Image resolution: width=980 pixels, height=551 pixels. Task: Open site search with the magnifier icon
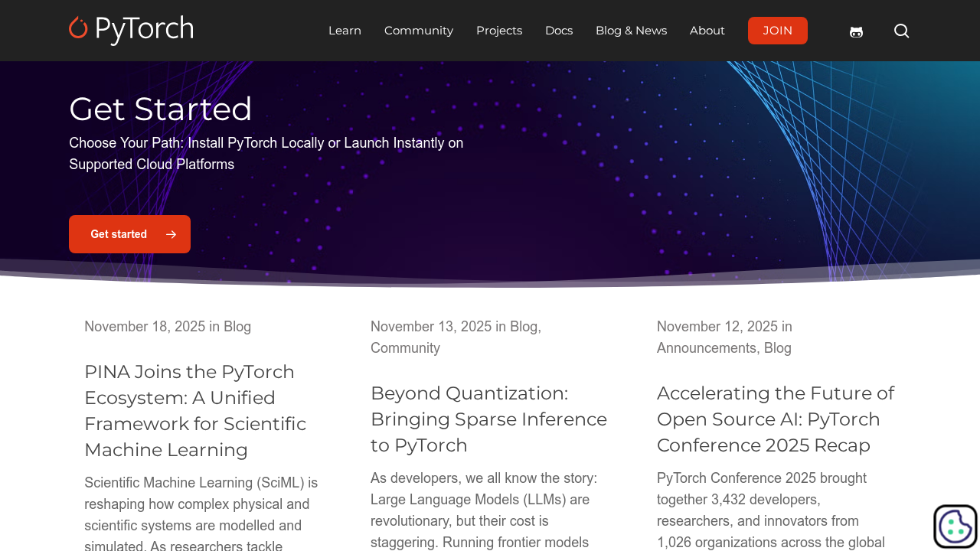tap(900, 31)
